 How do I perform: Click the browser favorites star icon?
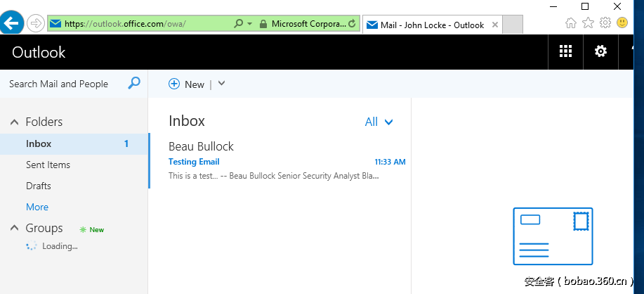pyautogui.click(x=588, y=23)
